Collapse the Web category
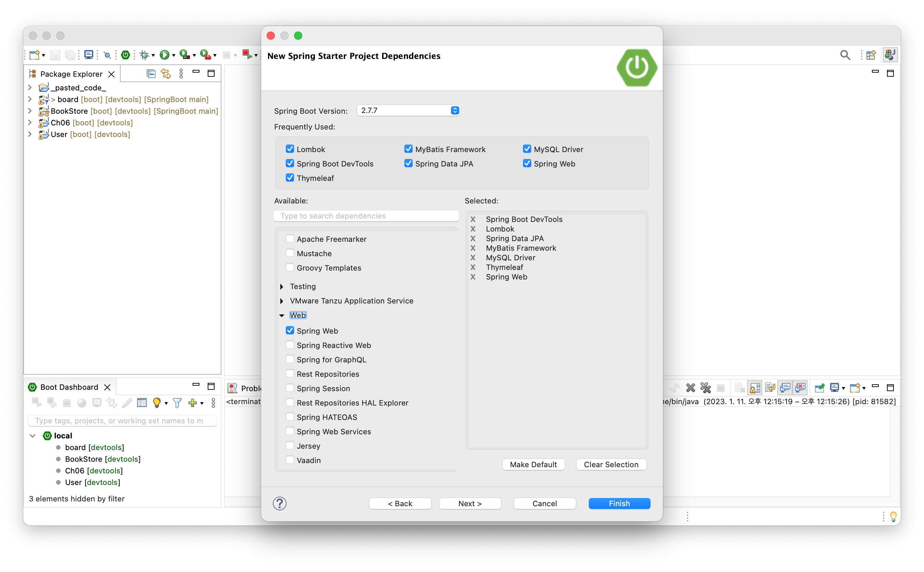The height and width of the screenshot is (572, 924). point(282,315)
